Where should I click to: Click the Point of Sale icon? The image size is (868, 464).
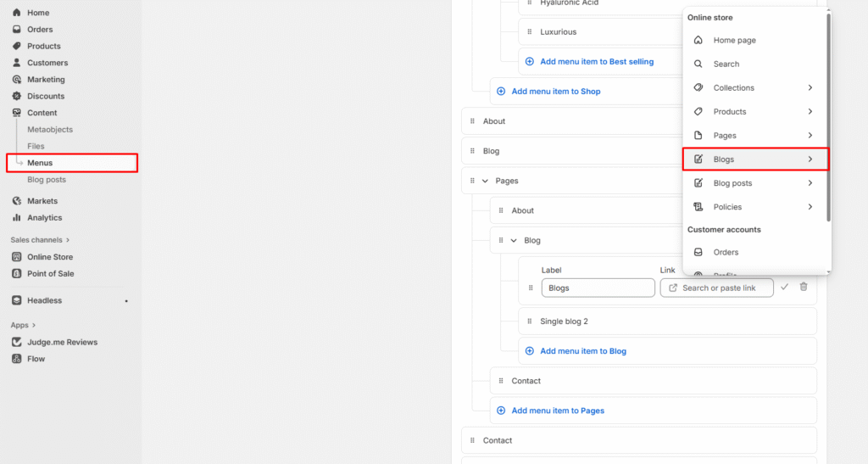pos(17,274)
